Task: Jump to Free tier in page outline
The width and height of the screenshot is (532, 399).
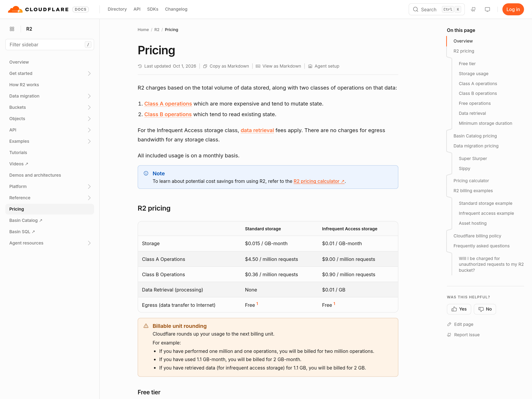Action: [467, 63]
